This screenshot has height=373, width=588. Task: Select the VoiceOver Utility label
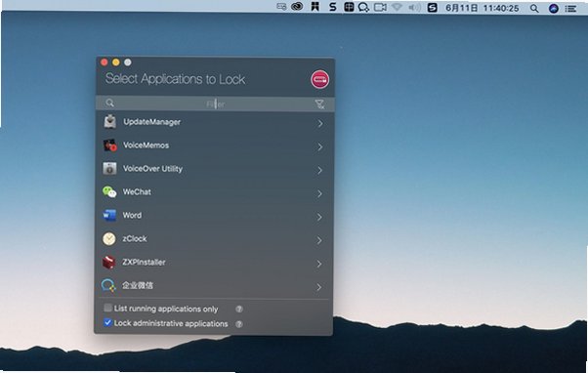click(x=152, y=169)
